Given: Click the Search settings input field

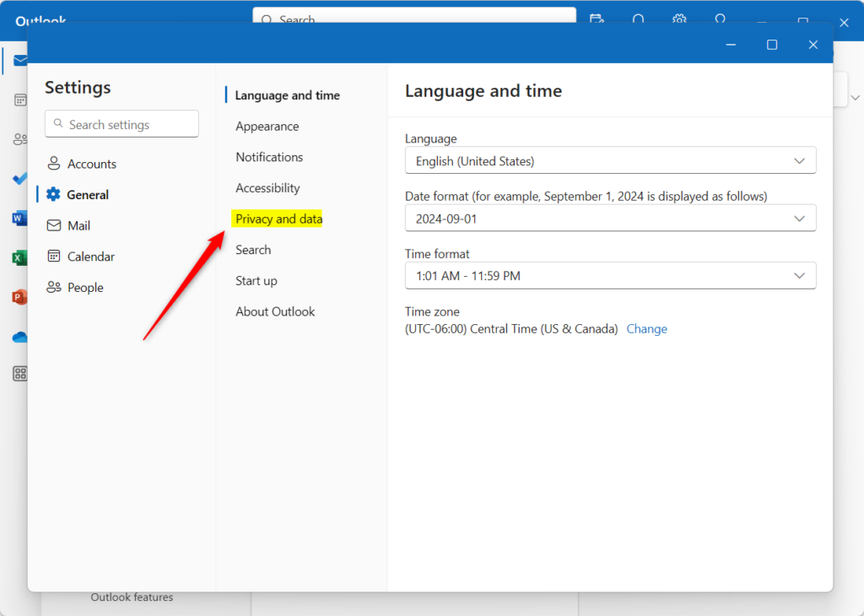Looking at the screenshot, I should pos(122,124).
